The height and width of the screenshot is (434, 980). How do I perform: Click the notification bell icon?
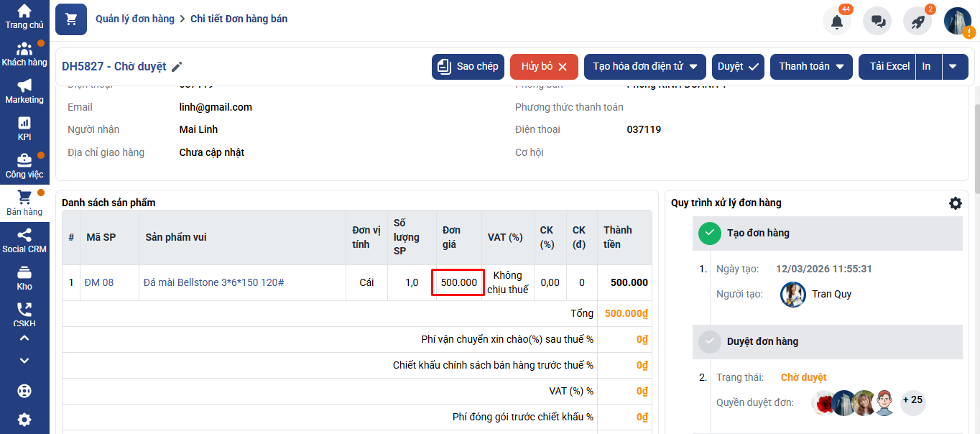tap(836, 22)
